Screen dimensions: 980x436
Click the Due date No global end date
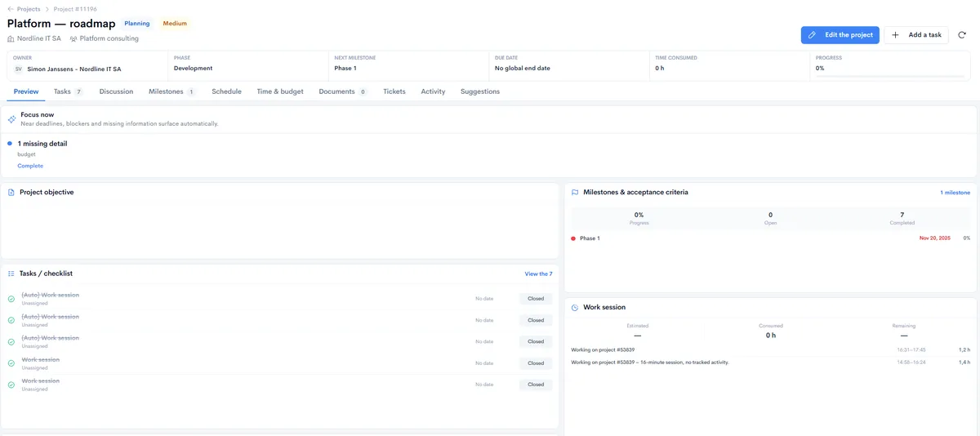pos(569,65)
